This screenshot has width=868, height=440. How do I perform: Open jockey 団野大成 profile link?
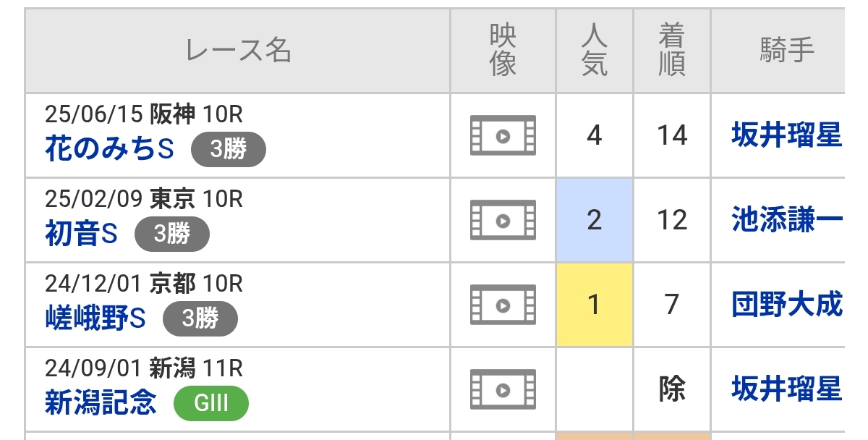click(786, 305)
